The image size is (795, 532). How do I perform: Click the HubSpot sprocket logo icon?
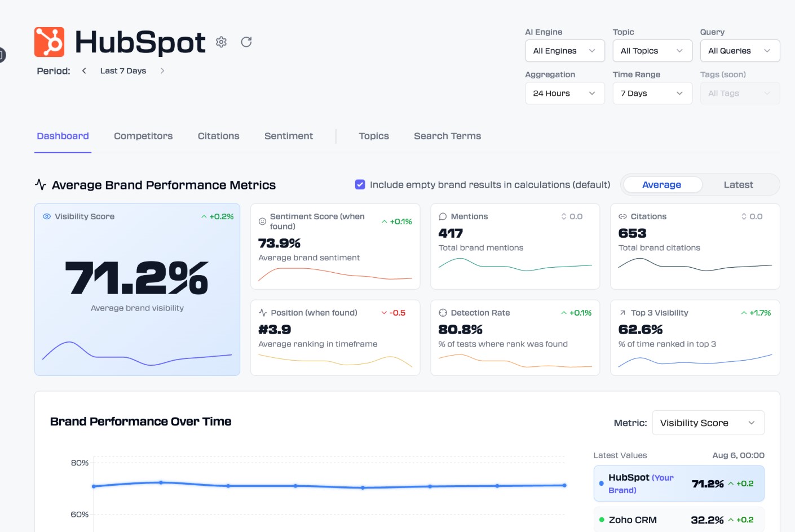tap(49, 42)
